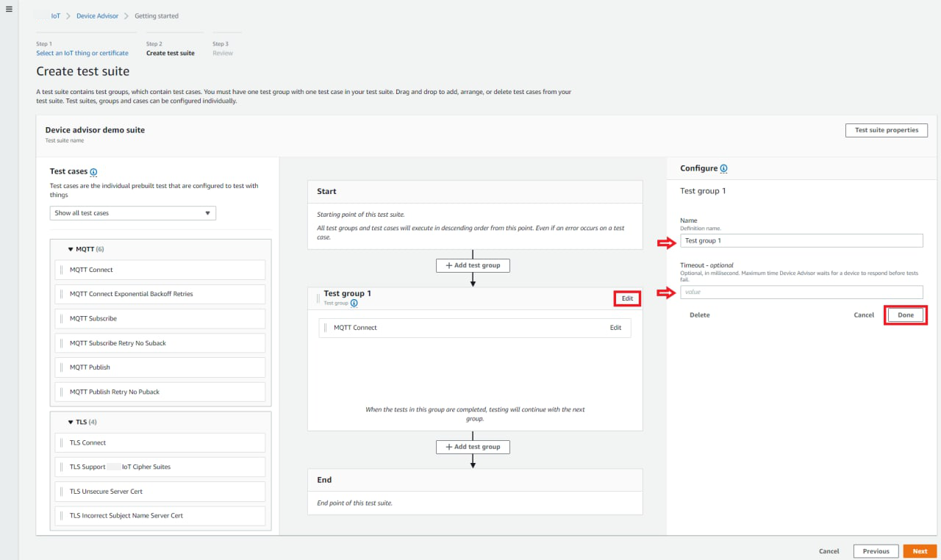
Task: Click the Done button in Configure panel
Action: [905, 315]
